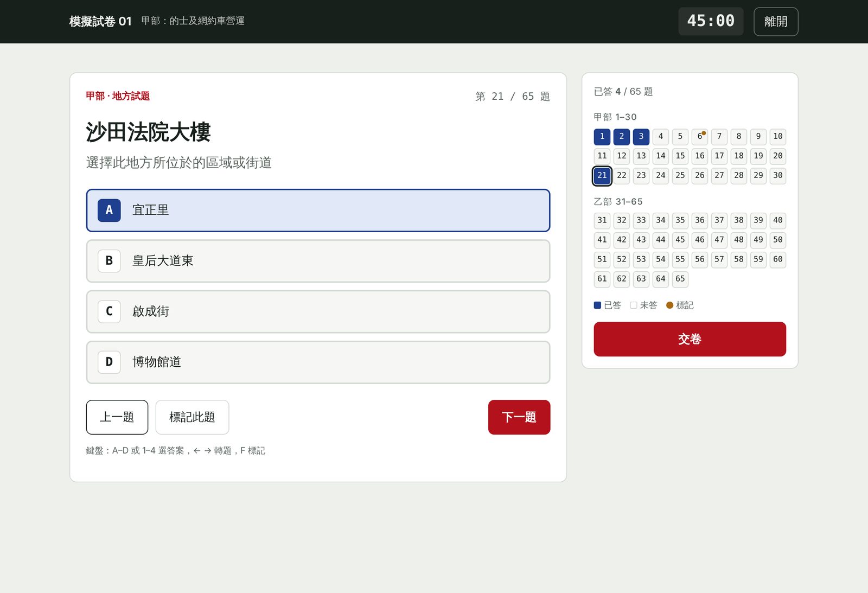The width and height of the screenshot is (868, 593).
Task: Leave the exam via 離開
Action: click(776, 22)
